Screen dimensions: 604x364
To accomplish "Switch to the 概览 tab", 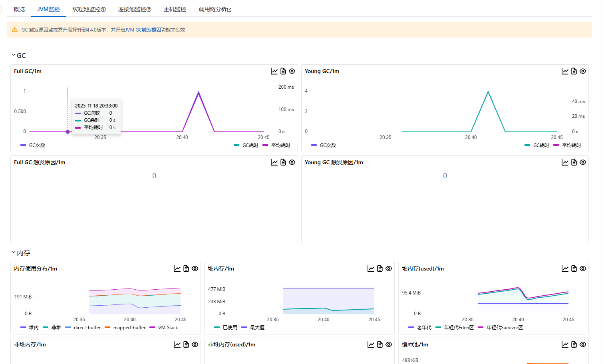I will [x=19, y=9].
